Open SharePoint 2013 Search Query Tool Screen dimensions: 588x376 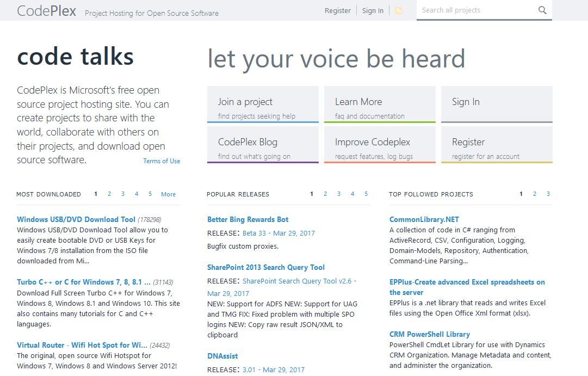[x=266, y=267]
